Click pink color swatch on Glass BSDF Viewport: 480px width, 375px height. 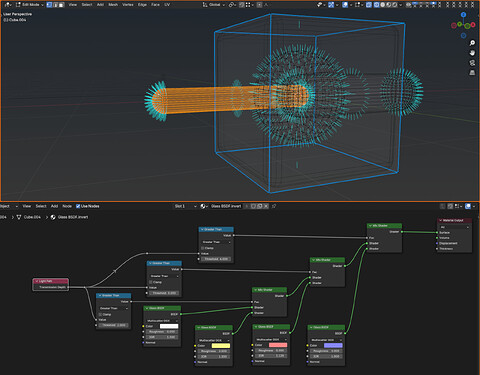[278, 345]
